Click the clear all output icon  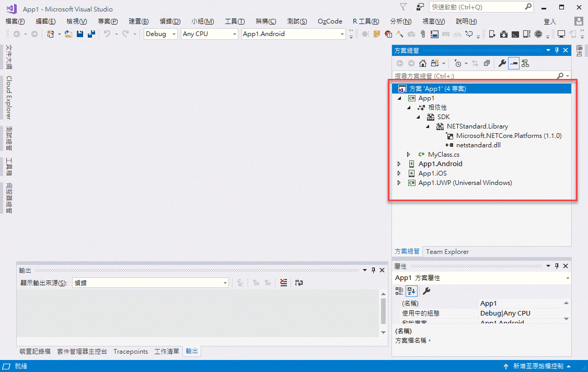tap(283, 283)
